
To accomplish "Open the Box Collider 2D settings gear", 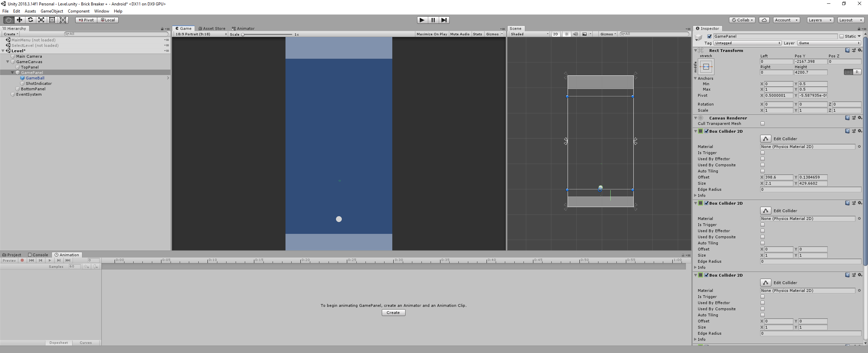I will coord(860,131).
